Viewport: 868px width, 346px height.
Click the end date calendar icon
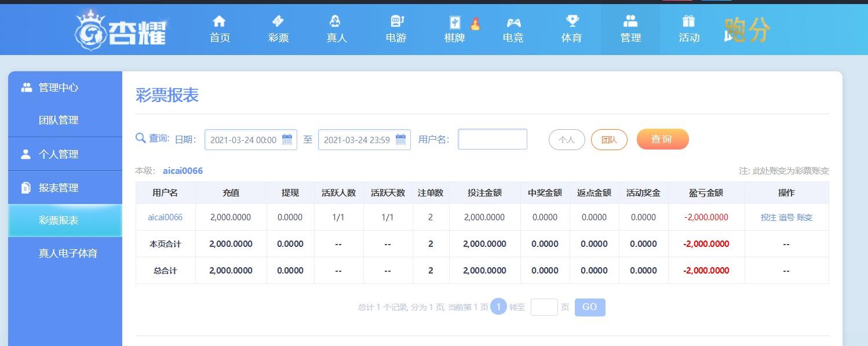click(400, 140)
